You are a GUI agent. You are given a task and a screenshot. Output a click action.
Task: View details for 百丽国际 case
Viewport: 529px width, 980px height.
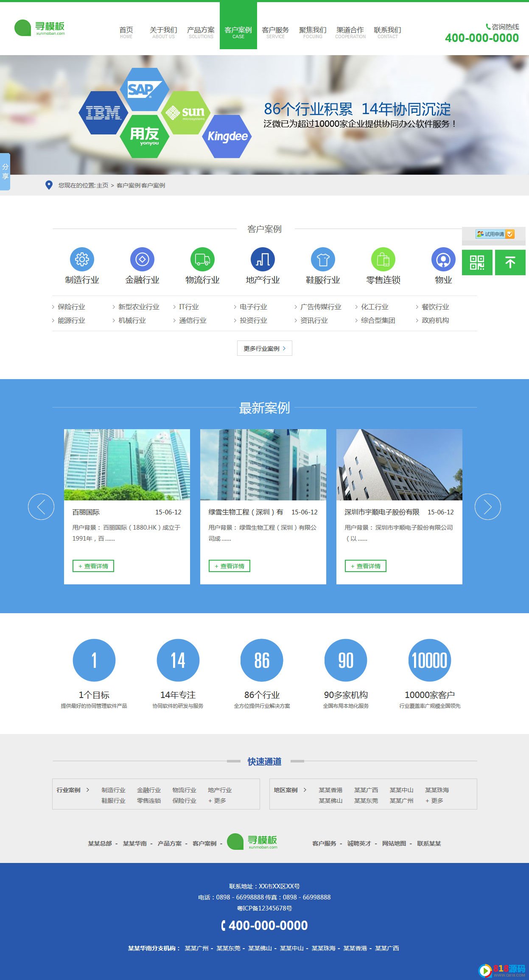pyautogui.click(x=93, y=566)
